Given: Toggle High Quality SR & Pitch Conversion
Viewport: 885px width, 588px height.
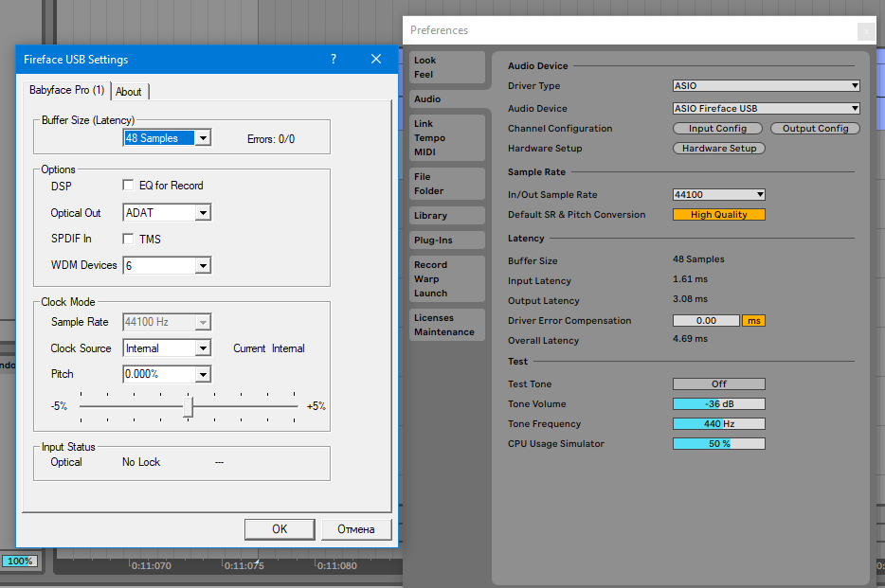Looking at the screenshot, I should [x=718, y=215].
